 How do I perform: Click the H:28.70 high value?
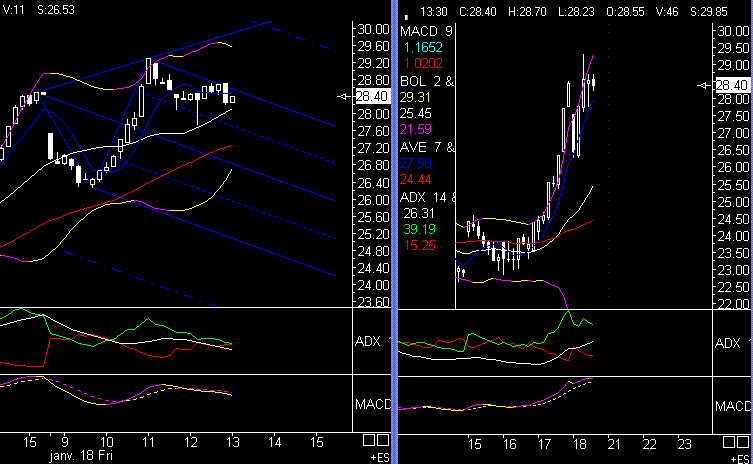(x=527, y=12)
